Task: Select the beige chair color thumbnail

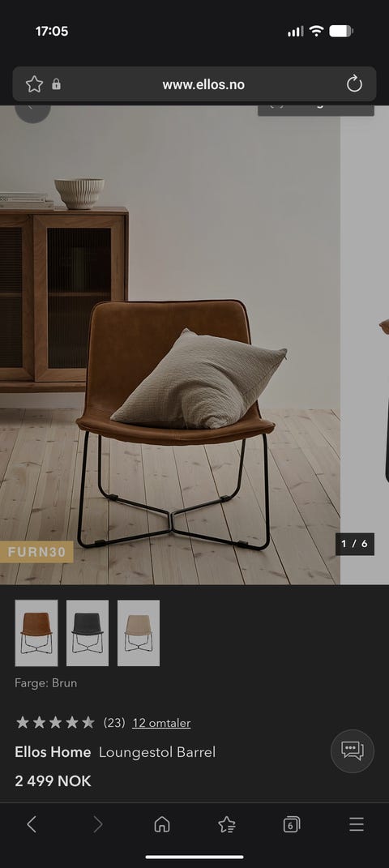Action: tap(139, 633)
